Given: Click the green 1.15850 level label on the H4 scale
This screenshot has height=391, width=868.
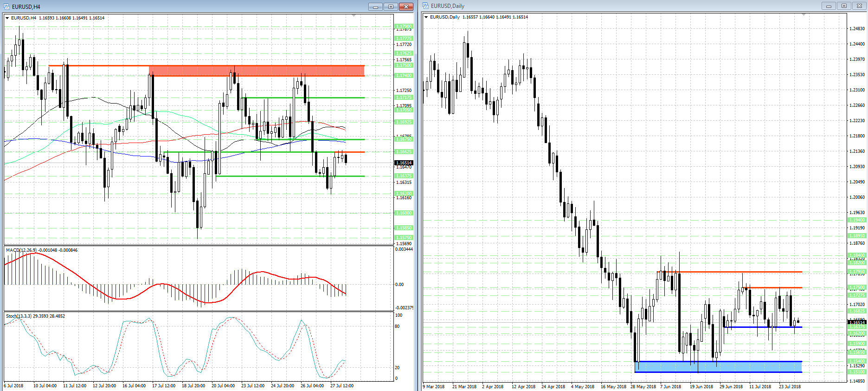Looking at the screenshot, I should [x=404, y=228].
